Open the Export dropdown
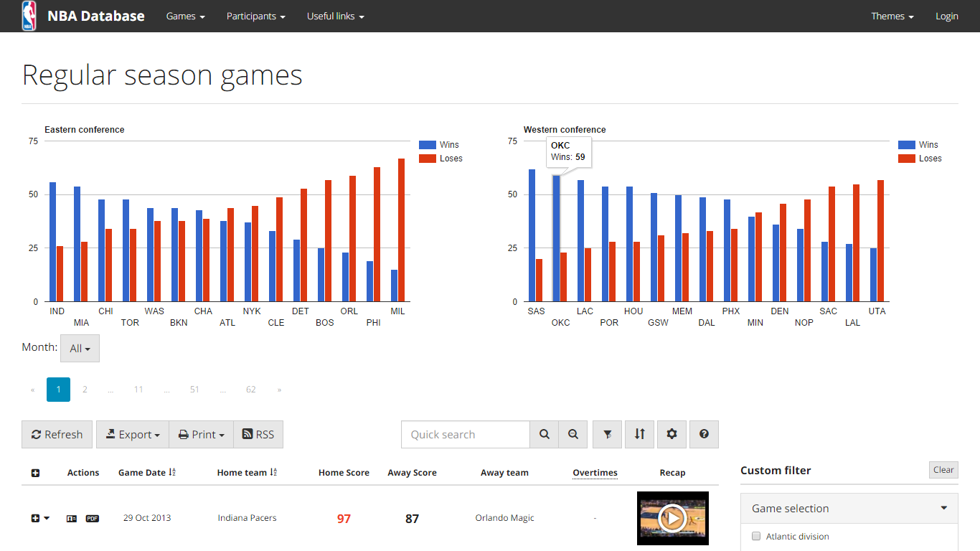980x551 pixels. pyautogui.click(x=133, y=434)
